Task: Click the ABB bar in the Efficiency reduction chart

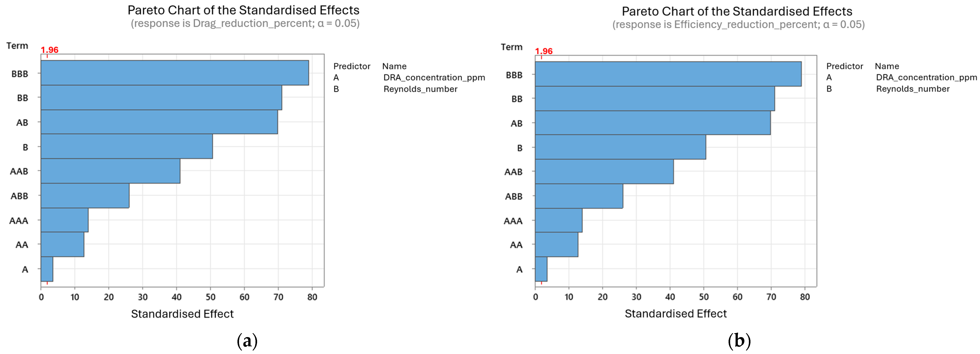Action: tap(579, 196)
